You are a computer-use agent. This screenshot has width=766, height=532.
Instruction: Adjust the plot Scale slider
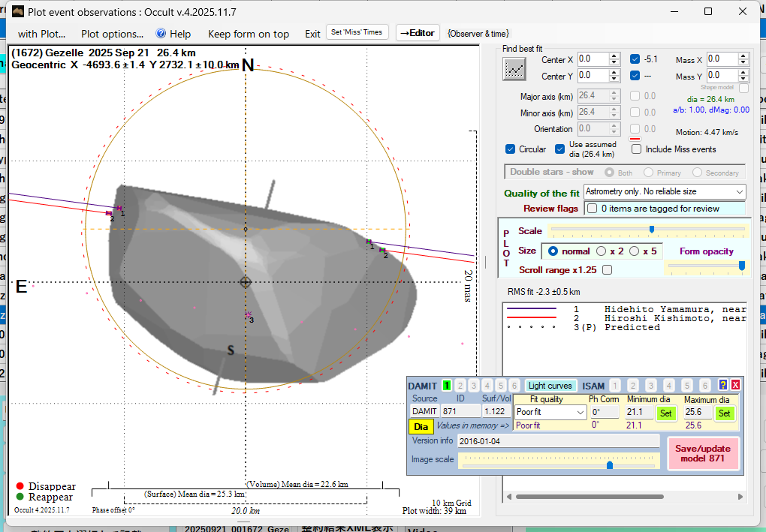click(651, 230)
